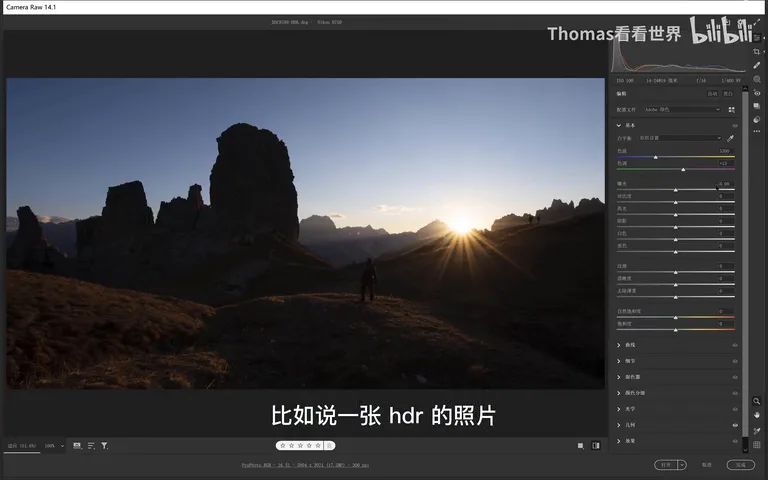Open the three-dot more settings menu
This screenshot has width=768, height=480.
click(x=757, y=131)
